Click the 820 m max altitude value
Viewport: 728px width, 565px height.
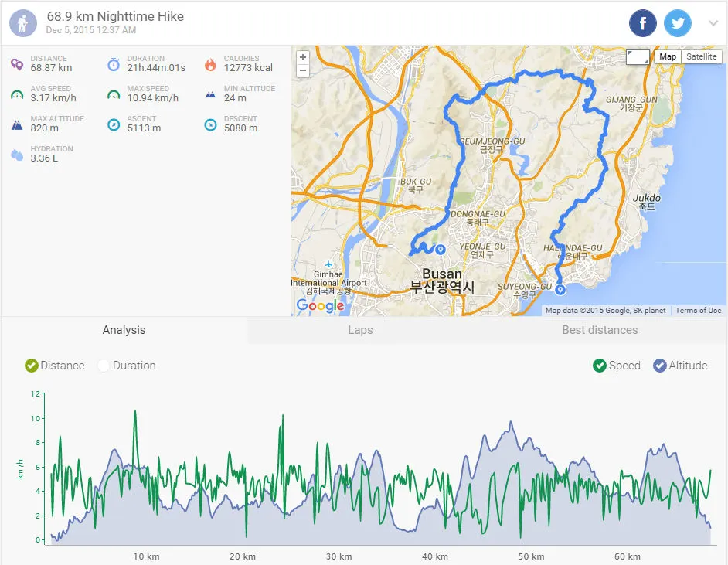tap(45, 128)
